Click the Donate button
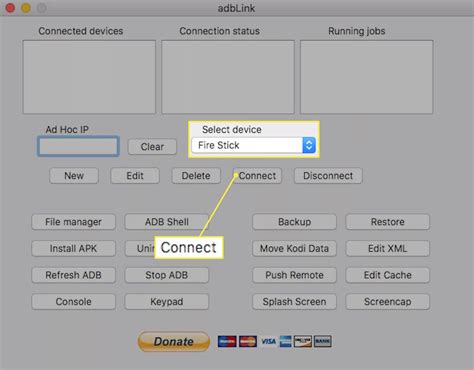Screen dimensions: 474x370 [174, 341]
